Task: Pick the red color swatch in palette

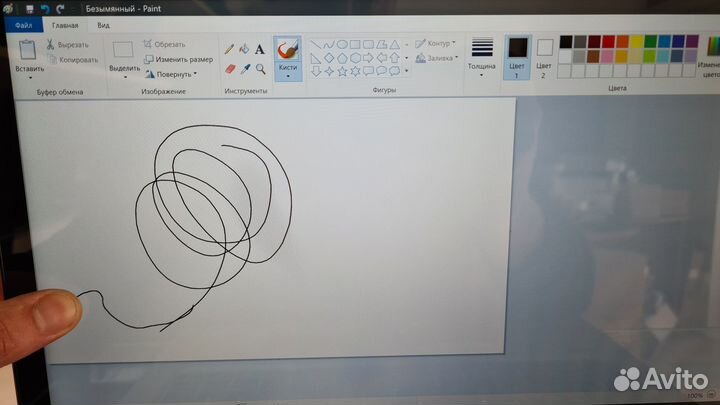Action: point(609,43)
